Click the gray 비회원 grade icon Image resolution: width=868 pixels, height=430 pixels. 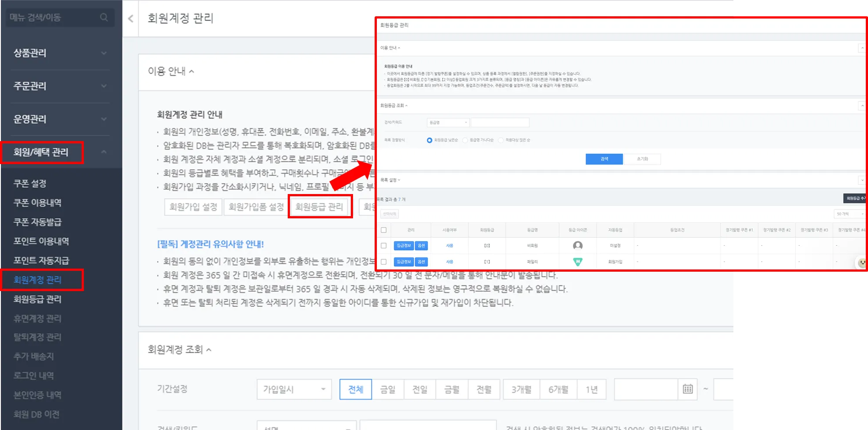pyautogui.click(x=578, y=246)
